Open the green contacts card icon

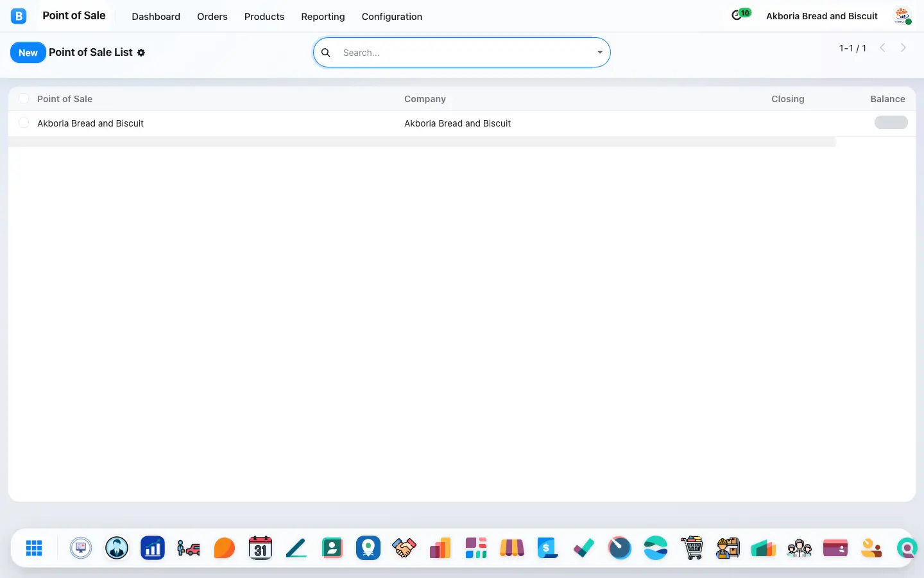point(332,548)
